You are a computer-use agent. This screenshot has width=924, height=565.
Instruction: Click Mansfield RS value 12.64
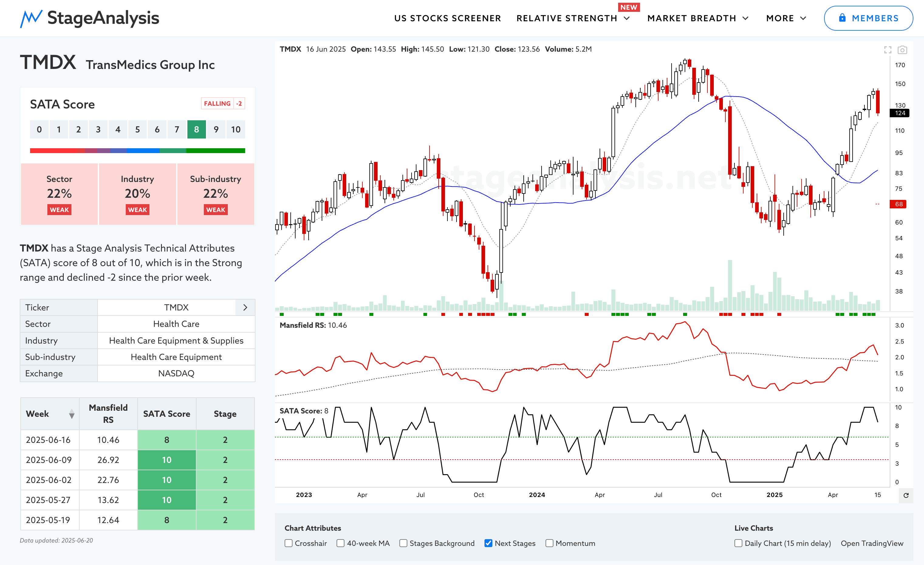pyautogui.click(x=108, y=520)
